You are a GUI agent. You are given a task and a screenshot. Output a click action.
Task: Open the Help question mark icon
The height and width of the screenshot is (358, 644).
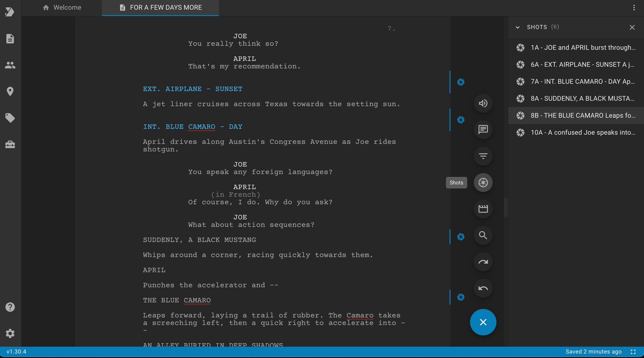(10, 307)
